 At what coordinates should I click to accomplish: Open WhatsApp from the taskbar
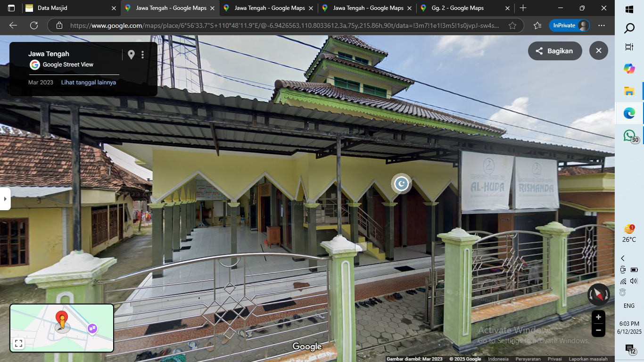pos(629,136)
